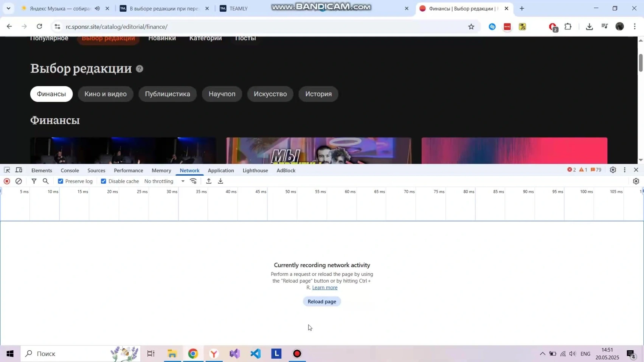
Task: Open the DevTools three-dot customize menu
Action: point(625,170)
